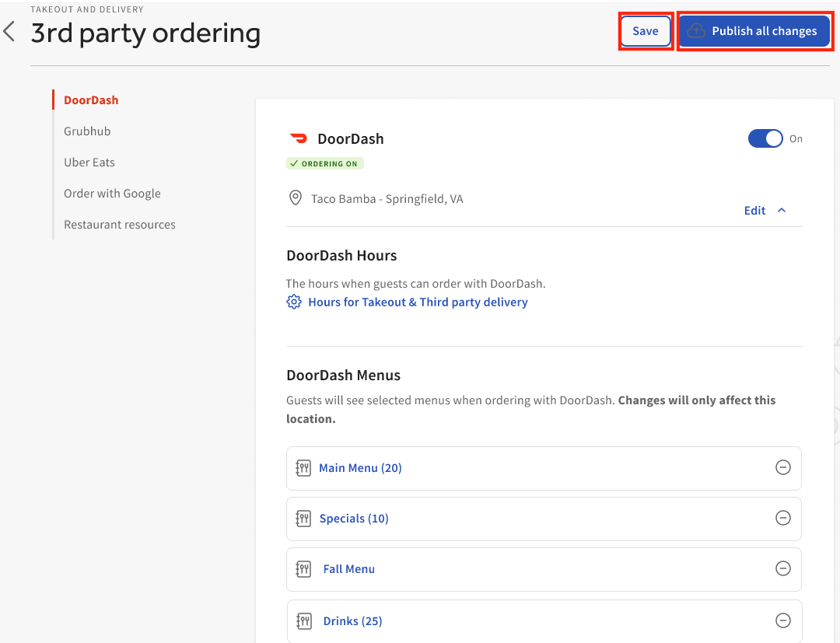Switch to the Uber Eats section

coord(89,162)
